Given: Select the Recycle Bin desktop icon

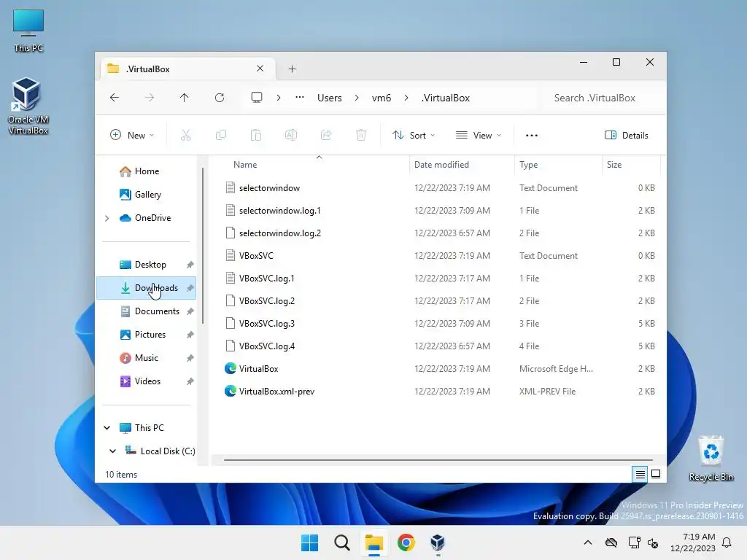Looking at the screenshot, I should tap(711, 458).
